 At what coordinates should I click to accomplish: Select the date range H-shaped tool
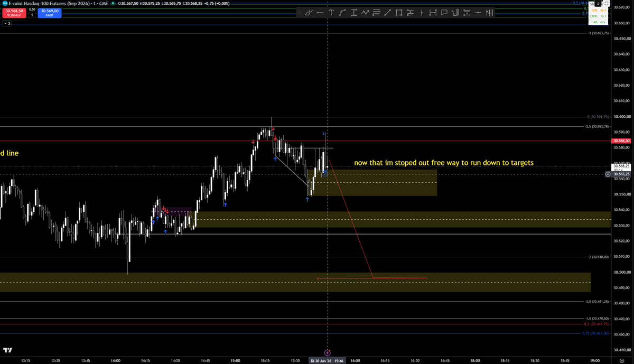[433, 13]
